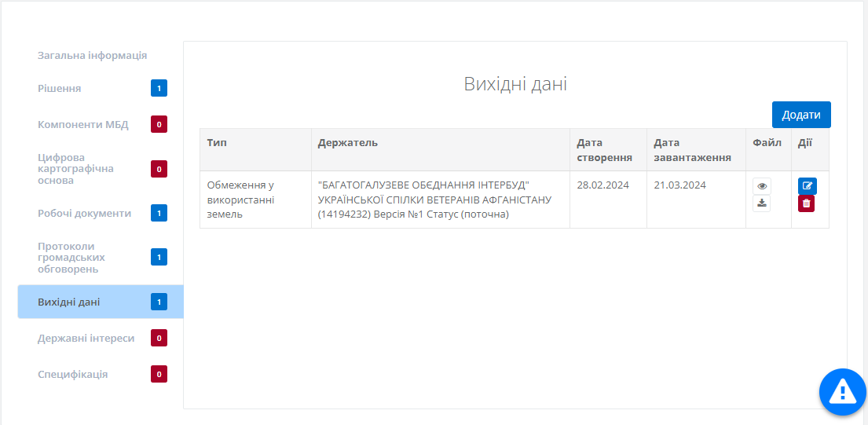Image resolution: width=868 pixels, height=425 pixels.
Task: Go to Робочі документи section
Action: click(84, 213)
